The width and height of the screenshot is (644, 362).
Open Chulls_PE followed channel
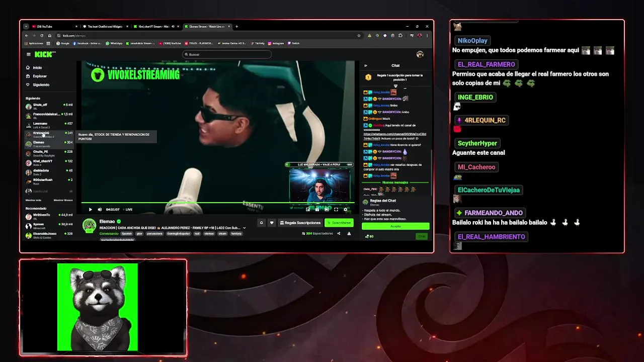[x=49, y=153]
